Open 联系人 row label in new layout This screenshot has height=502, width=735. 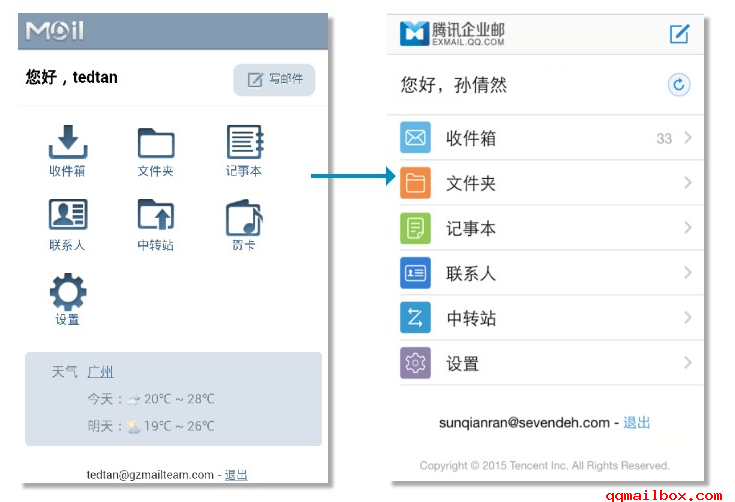471,273
